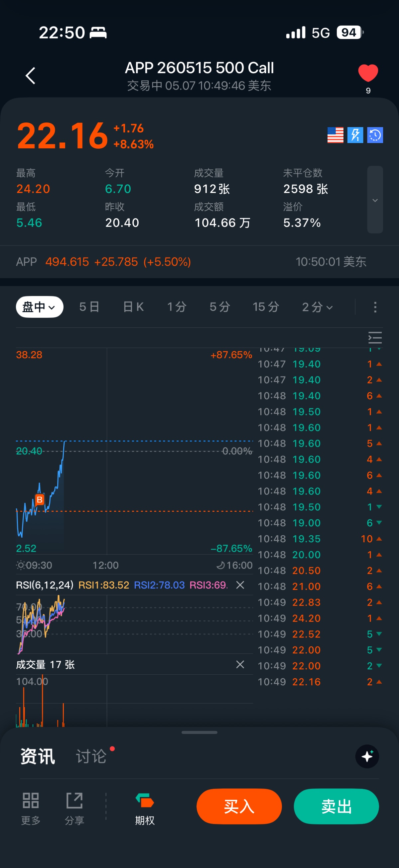The image size is (399, 868).
Task: Select the 10:48 19.00 tick row
Action: pyautogui.click(x=320, y=523)
